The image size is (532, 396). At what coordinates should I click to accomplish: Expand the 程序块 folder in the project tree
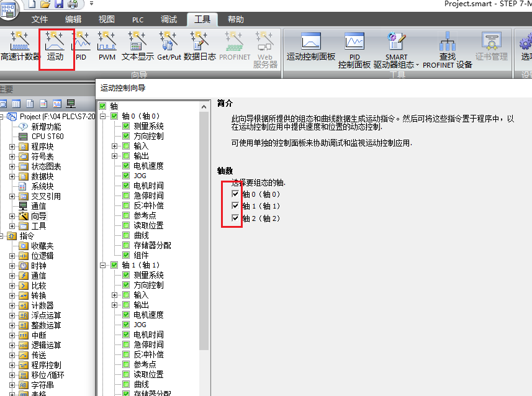(12, 146)
